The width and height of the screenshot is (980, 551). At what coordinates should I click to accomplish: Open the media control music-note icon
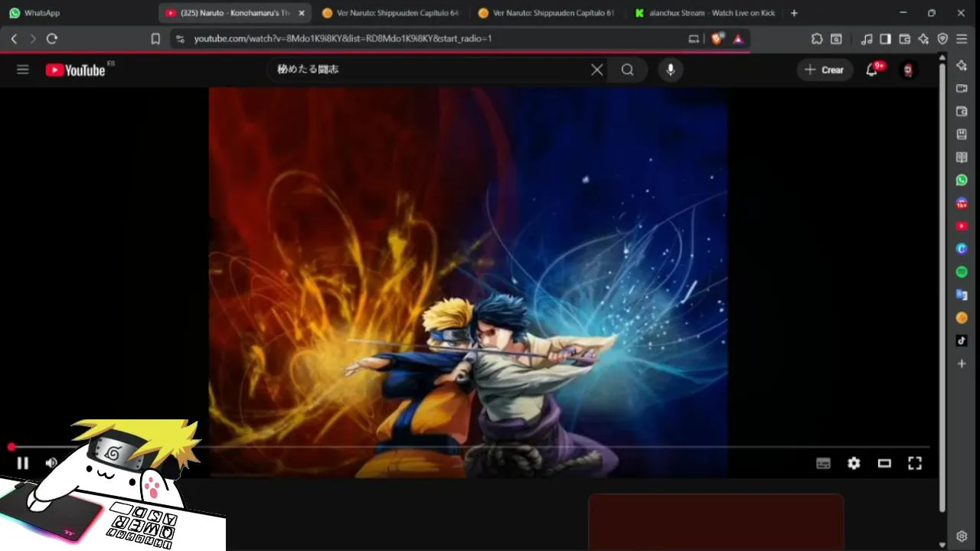[x=867, y=38]
